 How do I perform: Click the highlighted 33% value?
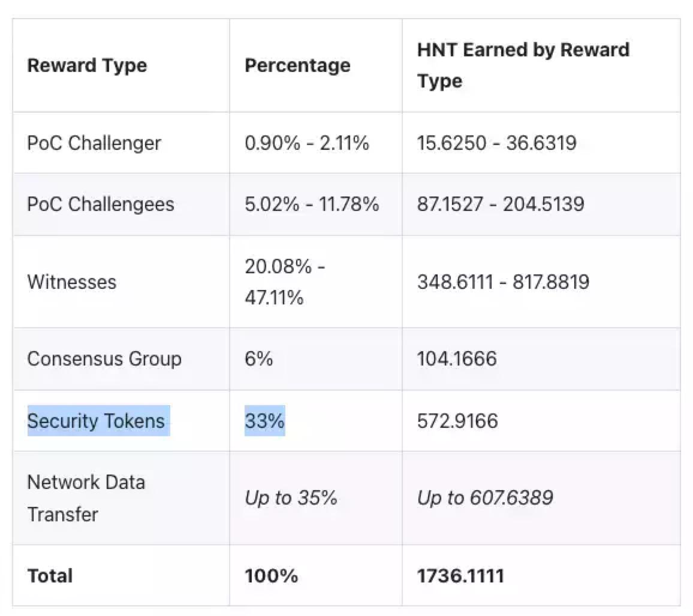point(264,421)
